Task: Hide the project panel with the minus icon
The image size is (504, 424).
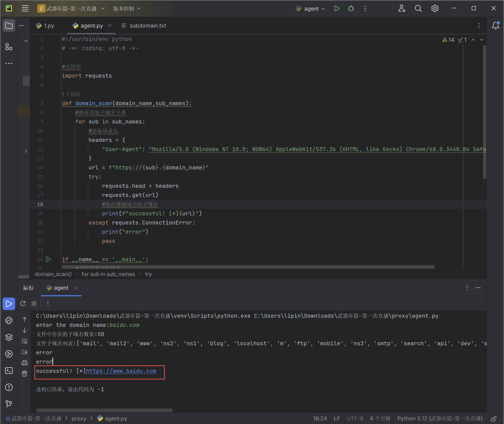Action: pyautogui.click(x=21, y=26)
